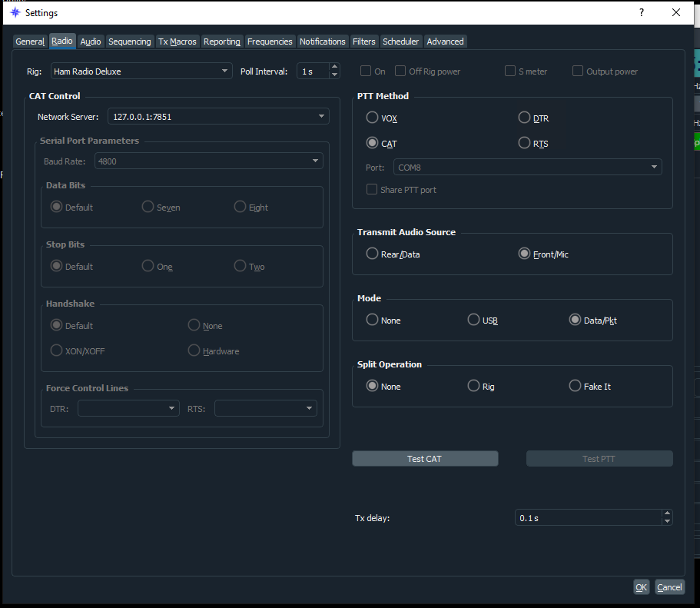
Task: Go to the Frequencies tab
Action: (270, 42)
